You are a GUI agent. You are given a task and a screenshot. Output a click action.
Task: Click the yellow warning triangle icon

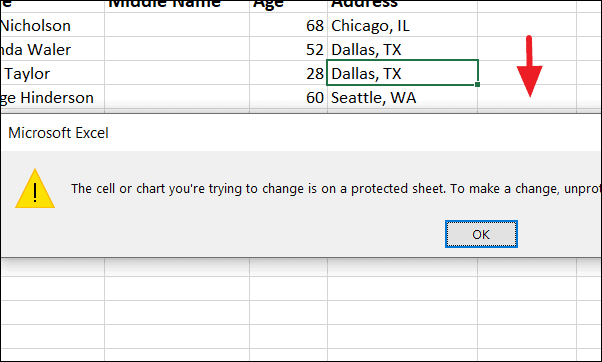35,189
